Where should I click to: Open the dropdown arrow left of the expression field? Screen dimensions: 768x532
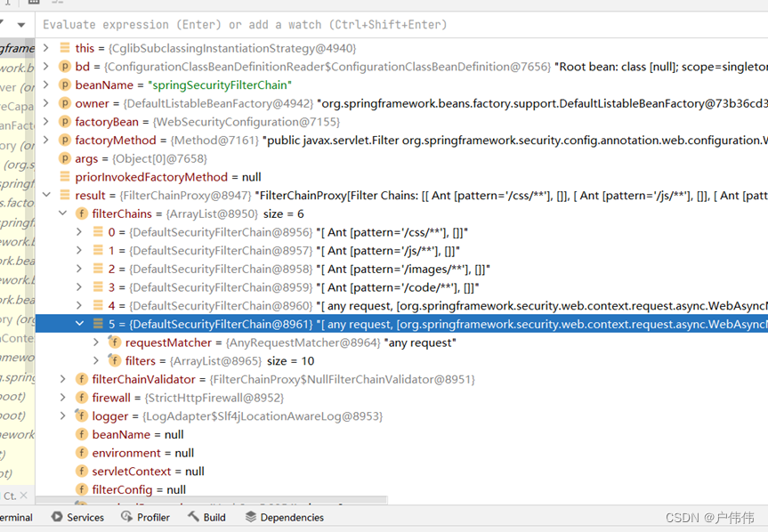click(x=21, y=25)
